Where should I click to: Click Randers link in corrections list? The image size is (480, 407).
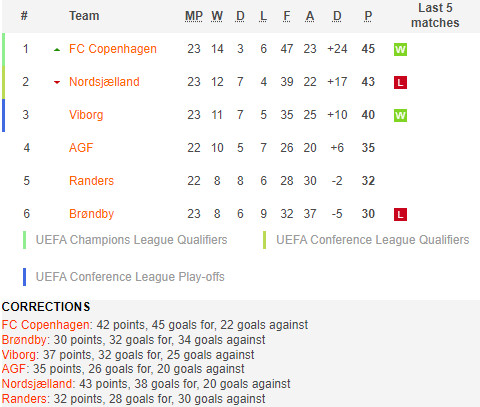pos(24,399)
